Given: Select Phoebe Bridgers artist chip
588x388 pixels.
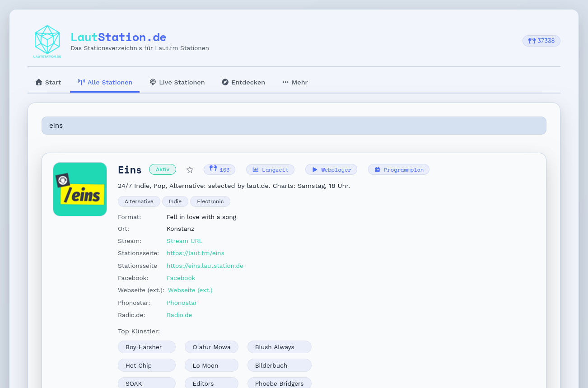Looking at the screenshot, I should click(x=280, y=383).
